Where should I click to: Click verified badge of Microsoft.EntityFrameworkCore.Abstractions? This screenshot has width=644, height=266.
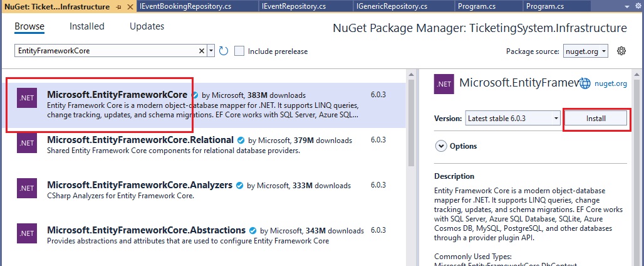[x=254, y=231]
